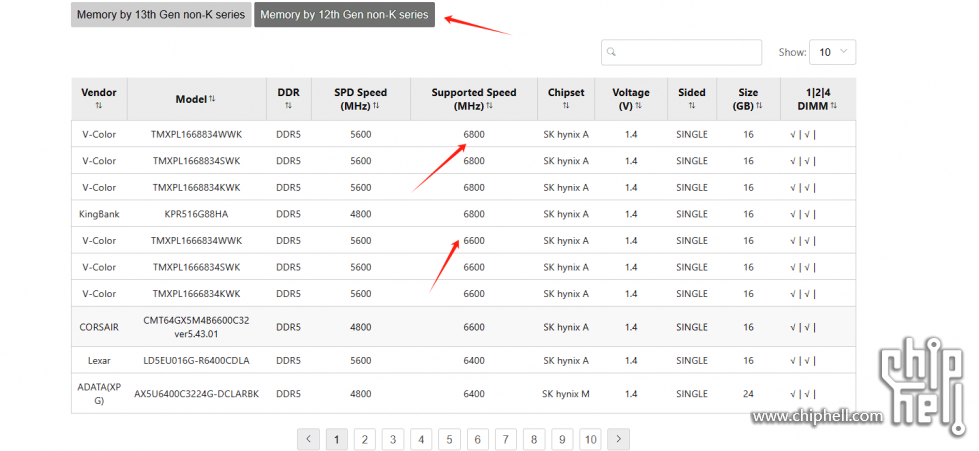
Task: Click 4800 SPD speed in CORSAIR row
Action: (x=361, y=327)
